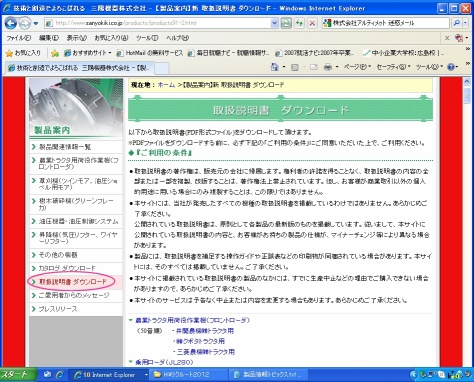Screen dimensions: 474x382
Task: Open the 10 Internet Explorer taskbar group
Action: tap(110, 375)
